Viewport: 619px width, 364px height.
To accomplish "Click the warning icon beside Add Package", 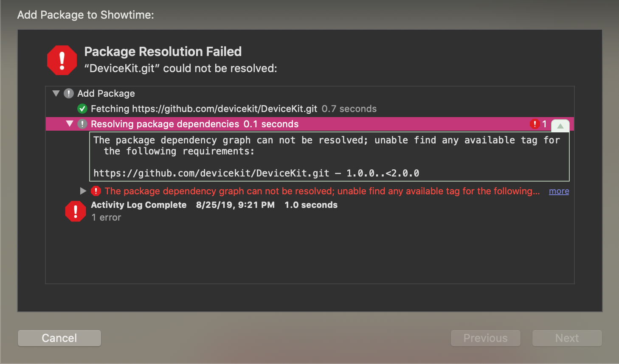I will (69, 93).
